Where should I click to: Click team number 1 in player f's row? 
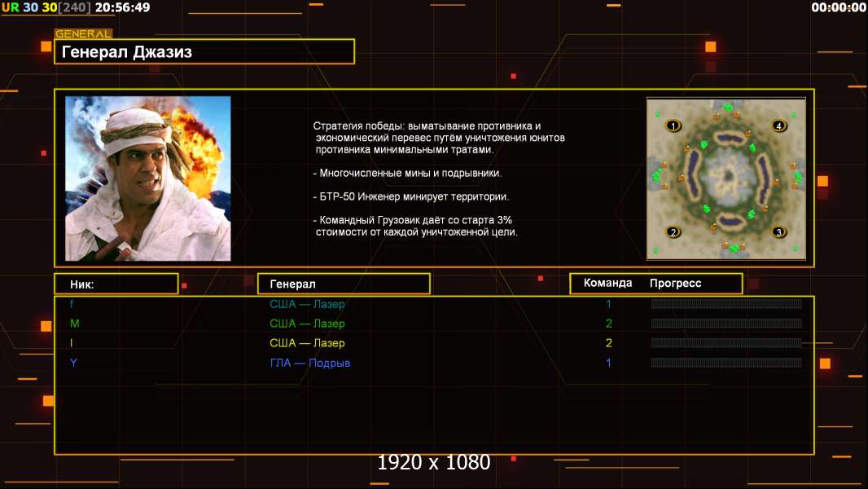[x=608, y=304]
